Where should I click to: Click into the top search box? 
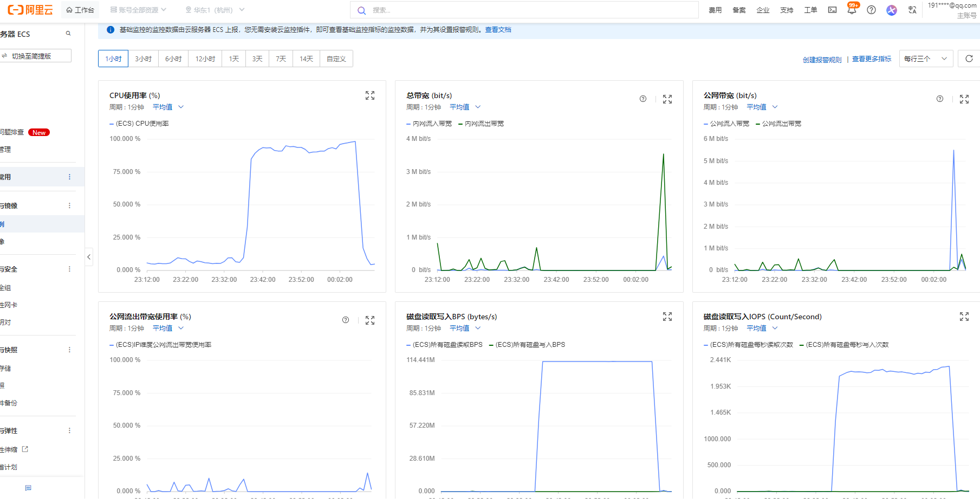point(524,10)
